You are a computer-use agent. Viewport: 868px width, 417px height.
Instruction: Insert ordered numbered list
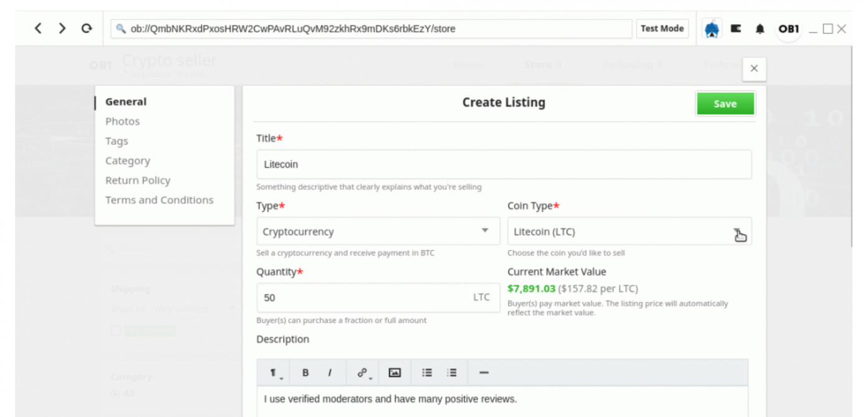click(x=451, y=373)
